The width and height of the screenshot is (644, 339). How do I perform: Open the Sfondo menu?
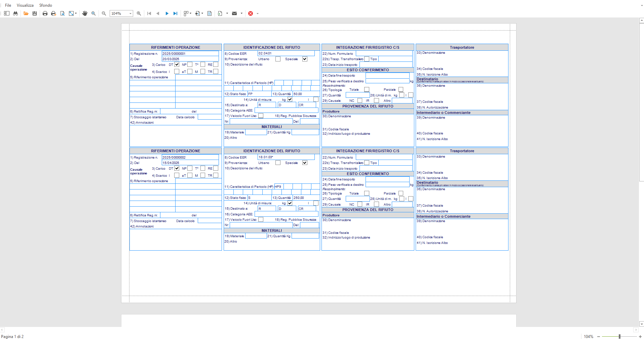pyautogui.click(x=46, y=5)
